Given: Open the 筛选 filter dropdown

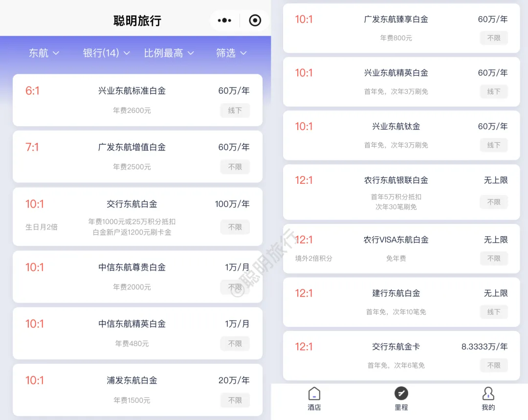Looking at the screenshot, I should [231, 53].
